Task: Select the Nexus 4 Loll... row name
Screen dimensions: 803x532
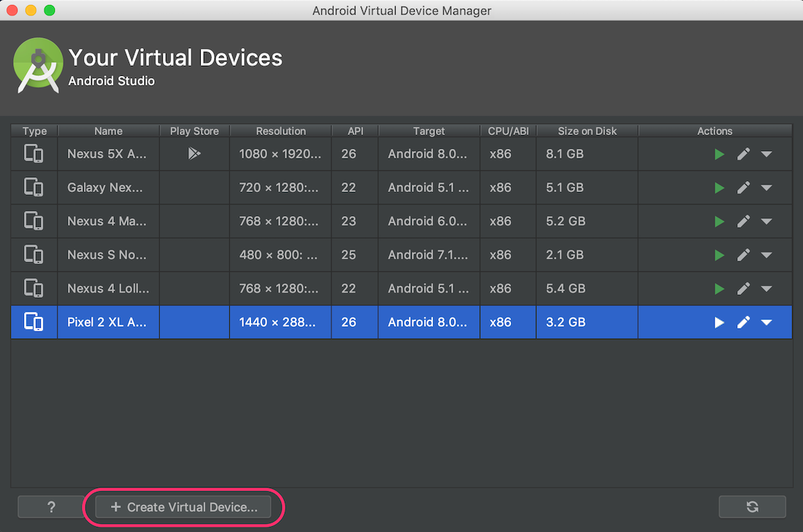Action: (108, 289)
